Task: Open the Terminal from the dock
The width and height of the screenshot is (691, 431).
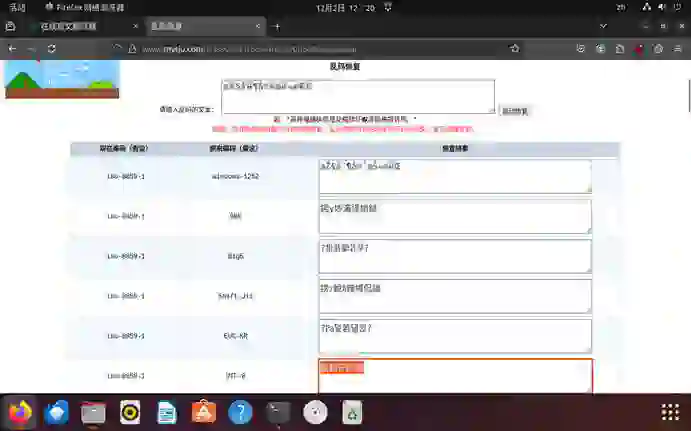Action: click(278, 412)
